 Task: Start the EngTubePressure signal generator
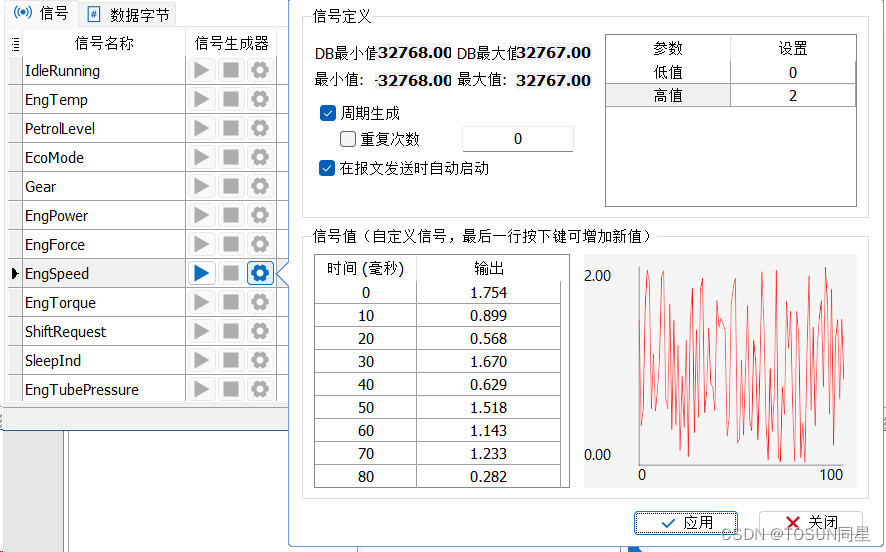pos(201,389)
